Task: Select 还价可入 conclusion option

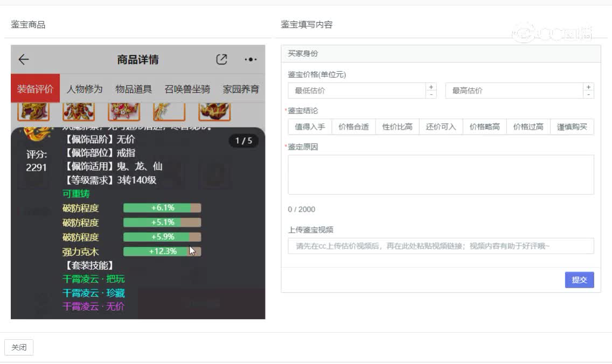Action: 441,127
